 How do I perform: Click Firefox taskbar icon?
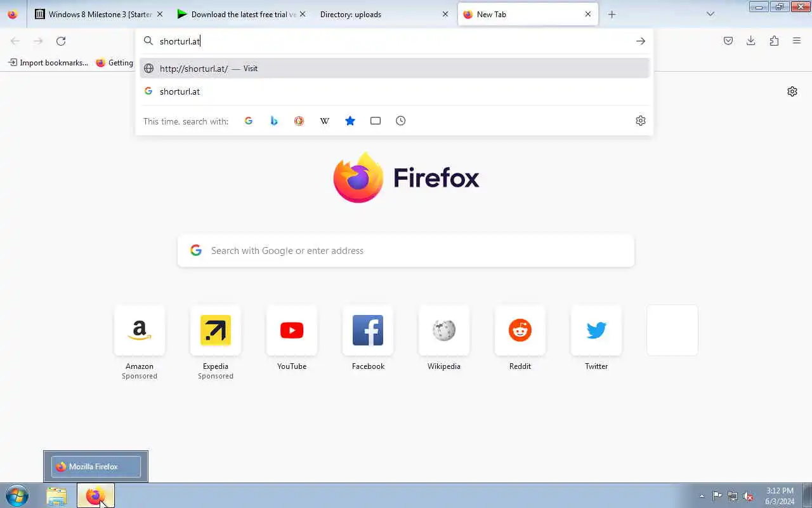click(96, 496)
